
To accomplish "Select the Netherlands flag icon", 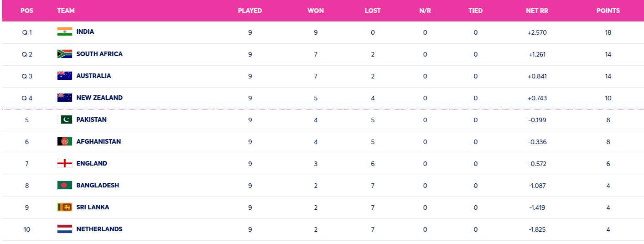I will click(64, 229).
